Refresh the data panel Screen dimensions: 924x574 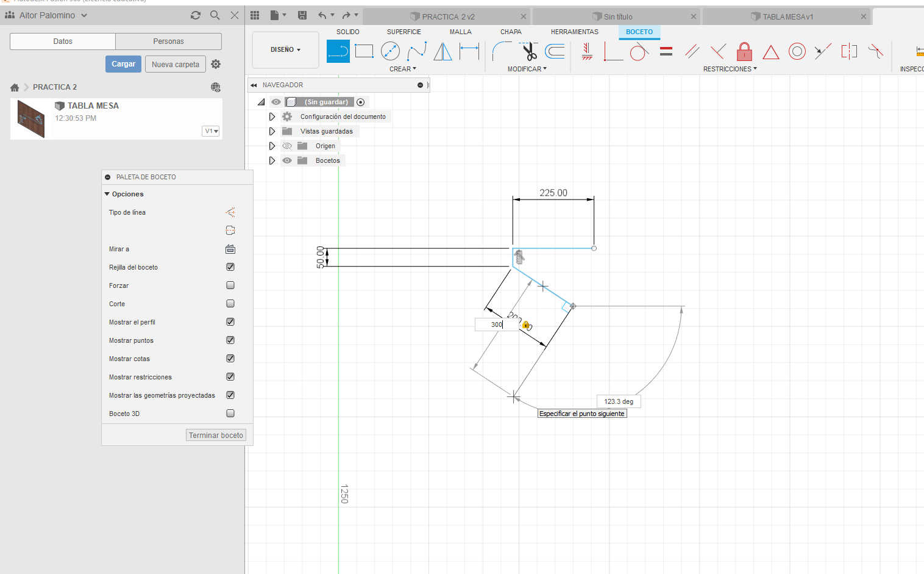click(195, 15)
